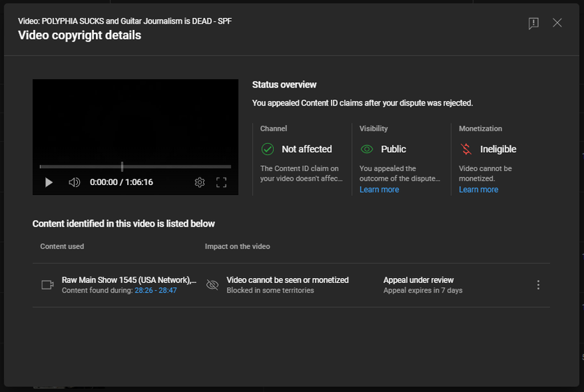Open more options for Raw Main Show claim
The image size is (584, 392).
(x=538, y=285)
